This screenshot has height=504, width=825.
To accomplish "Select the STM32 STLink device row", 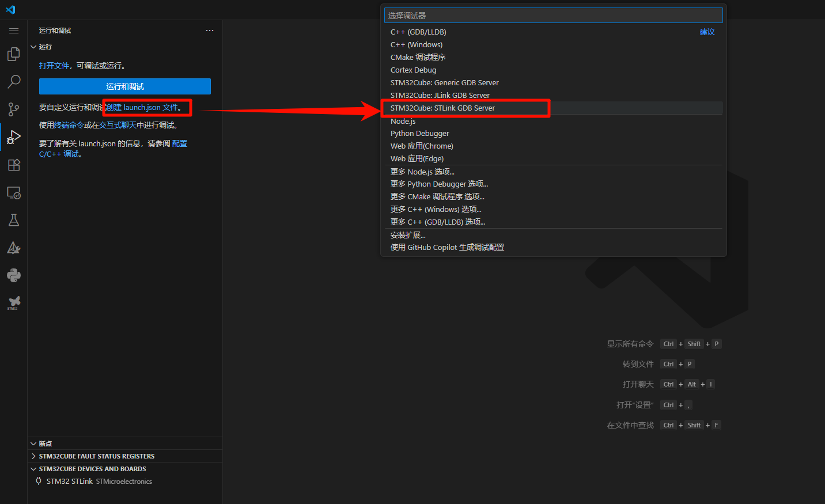I will click(x=125, y=481).
